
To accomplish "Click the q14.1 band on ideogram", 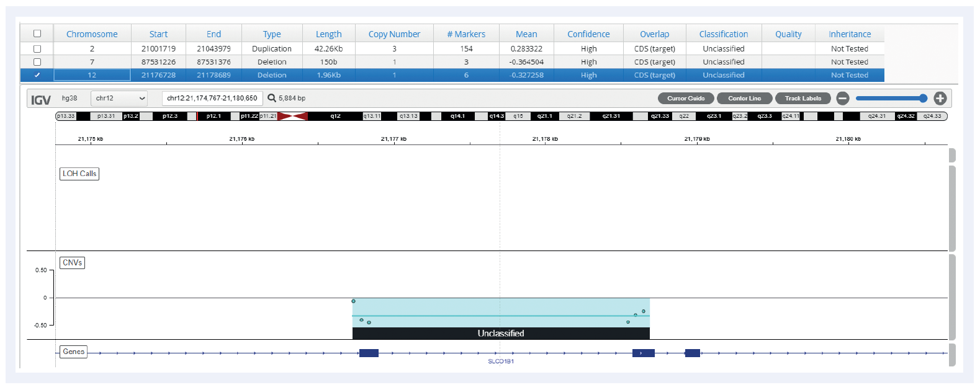I will [458, 116].
